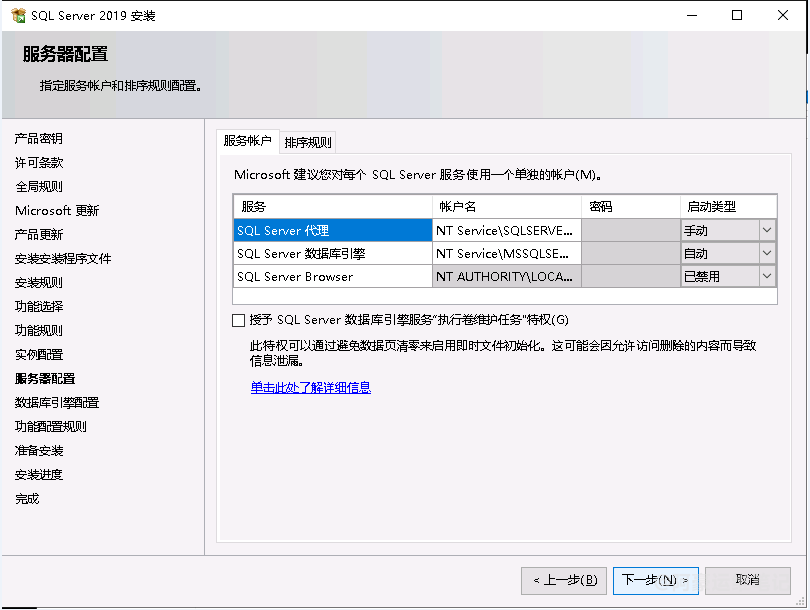
Task: Enable 授予执行卷维护任务特权 checkbox
Action: tap(238, 320)
